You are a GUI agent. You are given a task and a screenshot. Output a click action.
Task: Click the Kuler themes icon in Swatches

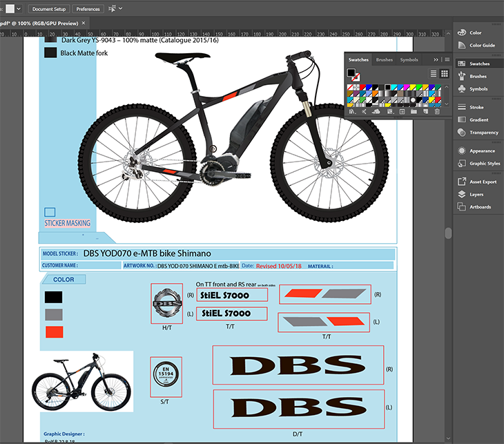(x=364, y=112)
